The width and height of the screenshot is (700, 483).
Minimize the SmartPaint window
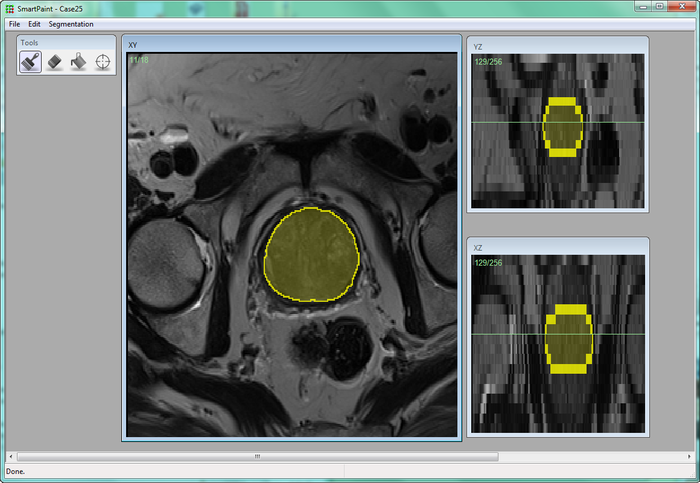(643, 6)
